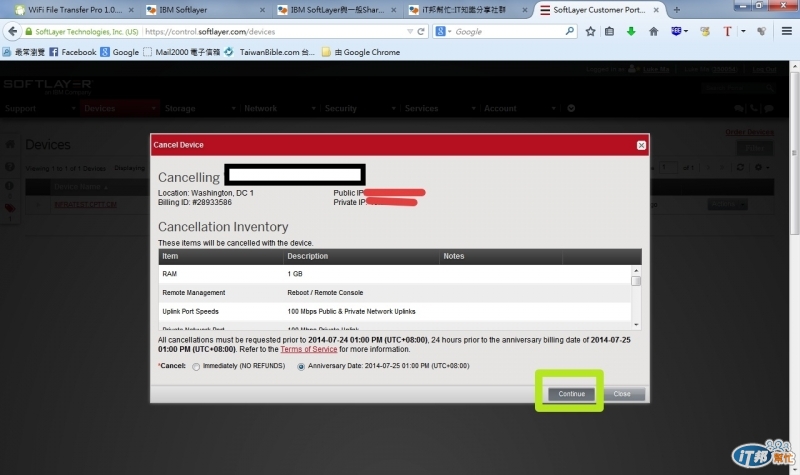Image resolution: width=800 pixels, height=475 pixels.
Task: Open downloads with the green arrow
Action: coord(631,32)
